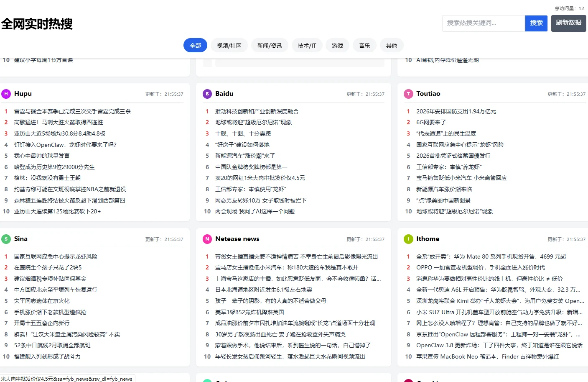Filter by 技术/IT category
The height and width of the screenshot is (382, 588).
pos(307,46)
